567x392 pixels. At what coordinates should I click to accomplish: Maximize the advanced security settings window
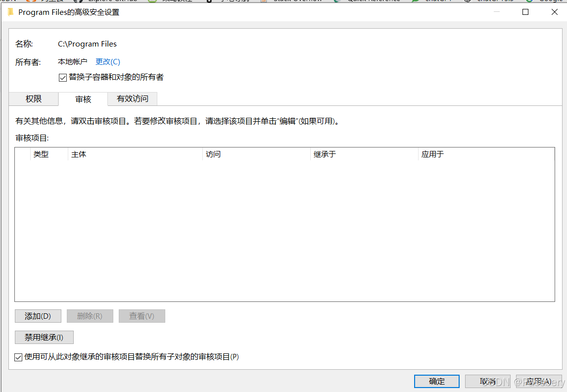point(525,12)
